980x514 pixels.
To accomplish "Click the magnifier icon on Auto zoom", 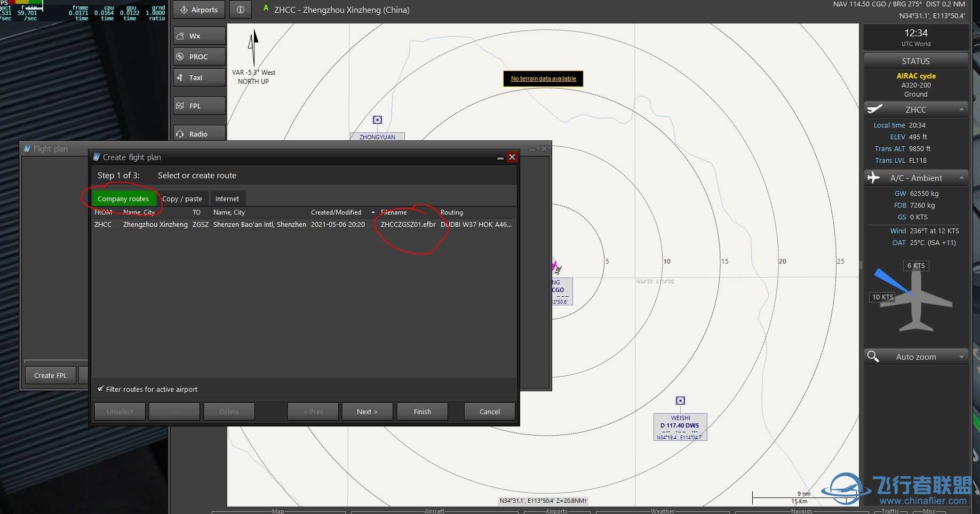I will [873, 357].
